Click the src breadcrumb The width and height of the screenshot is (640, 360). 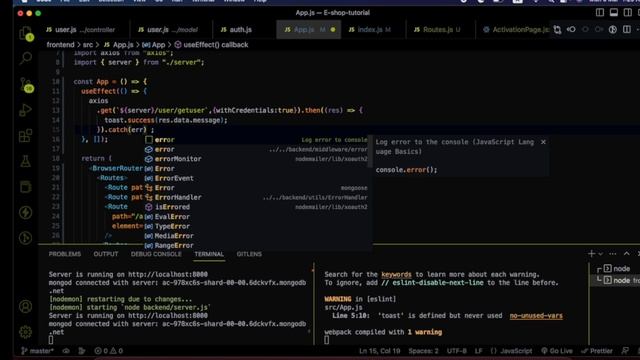(x=88, y=45)
